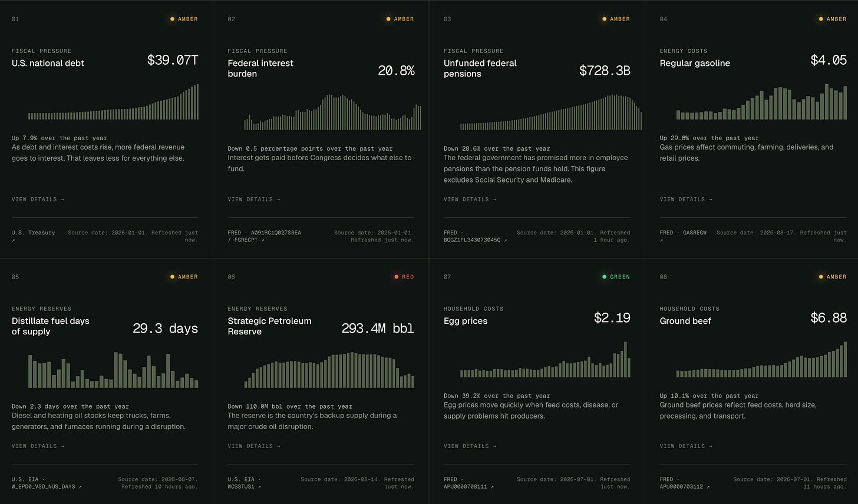The width and height of the screenshot is (858, 504).
Task: Click the green status dot on Egg prices card
Action: (x=605, y=277)
